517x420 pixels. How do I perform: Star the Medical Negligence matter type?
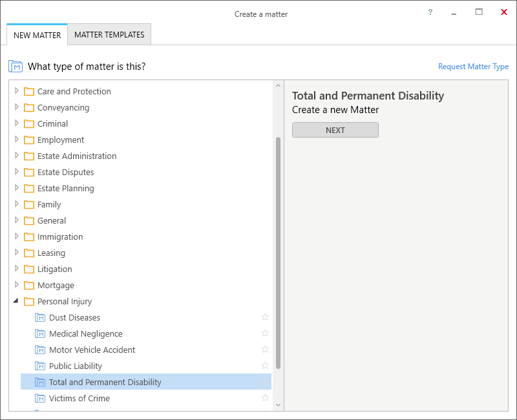(265, 333)
